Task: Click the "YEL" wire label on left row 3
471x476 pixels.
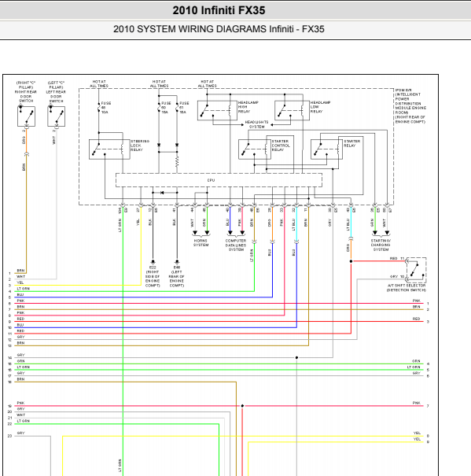Action: (20, 282)
